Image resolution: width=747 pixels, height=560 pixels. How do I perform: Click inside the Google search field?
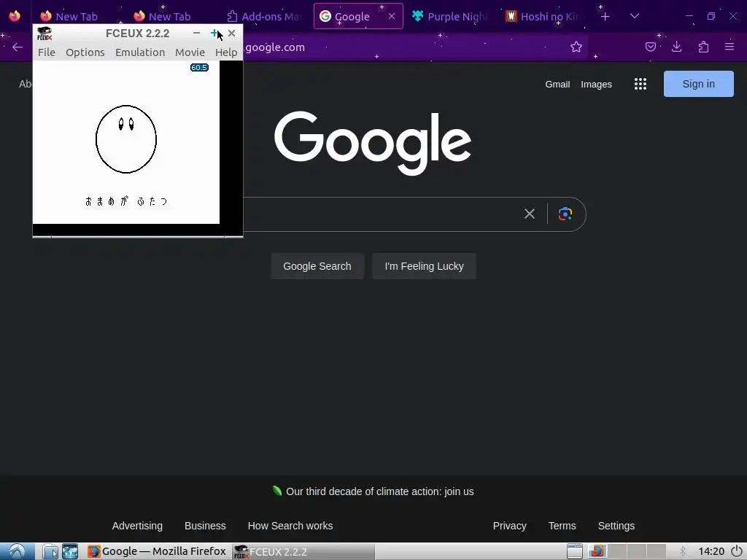381,214
